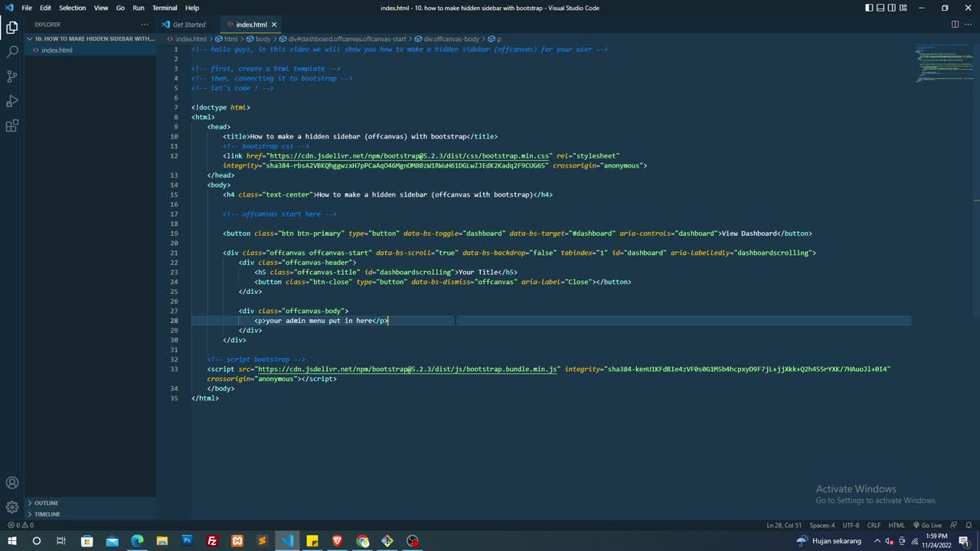Open the editor More Actions ellipsis
Image resolution: width=980 pixels, height=551 pixels.
coord(969,24)
